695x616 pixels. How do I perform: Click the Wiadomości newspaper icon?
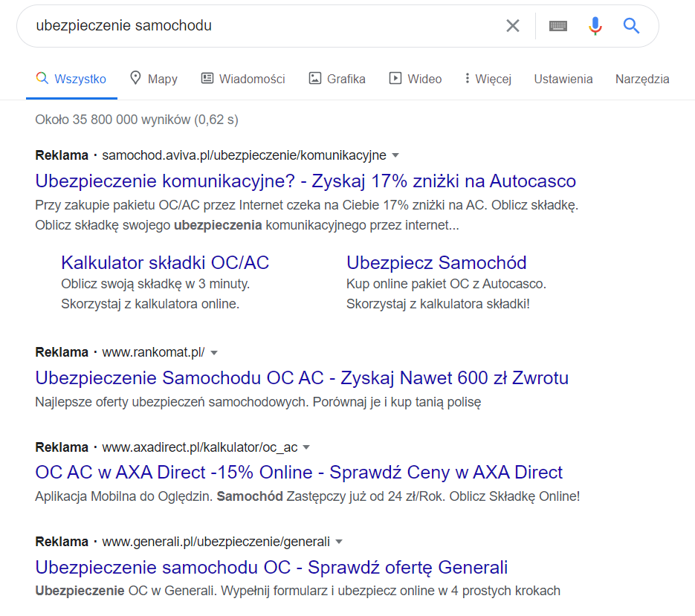pyautogui.click(x=207, y=79)
